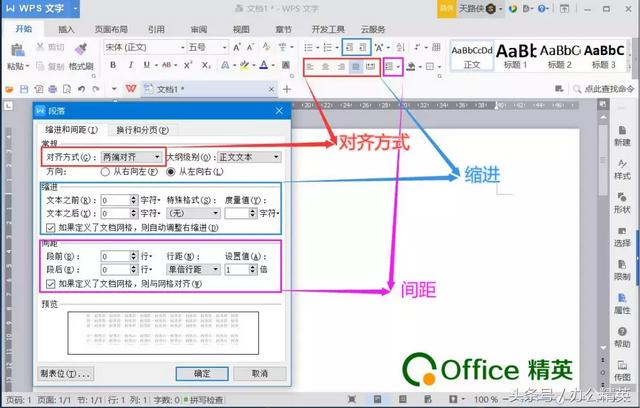Decrease font size with A- icon
Screen dimensions: 640x408
[251, 47]
